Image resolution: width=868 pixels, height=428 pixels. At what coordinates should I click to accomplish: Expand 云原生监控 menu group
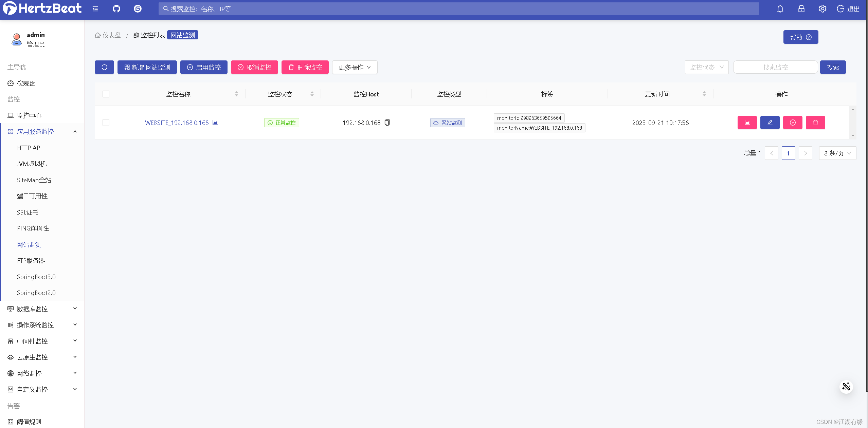click(42, 357)
